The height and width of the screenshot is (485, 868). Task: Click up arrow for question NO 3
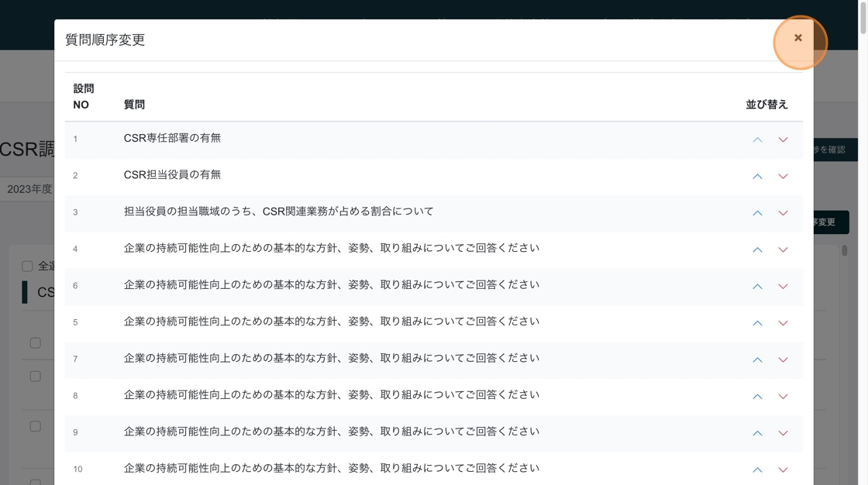pos(757,213)
